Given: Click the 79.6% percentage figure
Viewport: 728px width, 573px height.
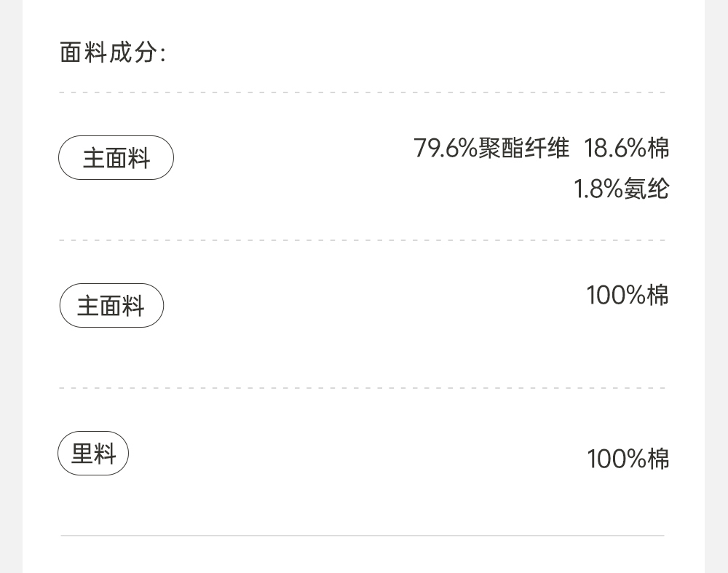Looking at the screenshot, I should coord(446,149).
